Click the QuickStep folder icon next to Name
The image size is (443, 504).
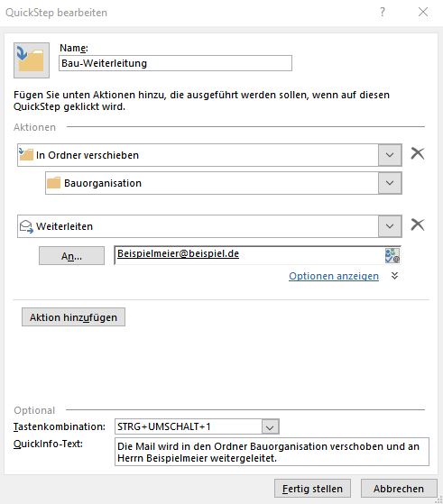pyautogui.click(x=32, y=60)
